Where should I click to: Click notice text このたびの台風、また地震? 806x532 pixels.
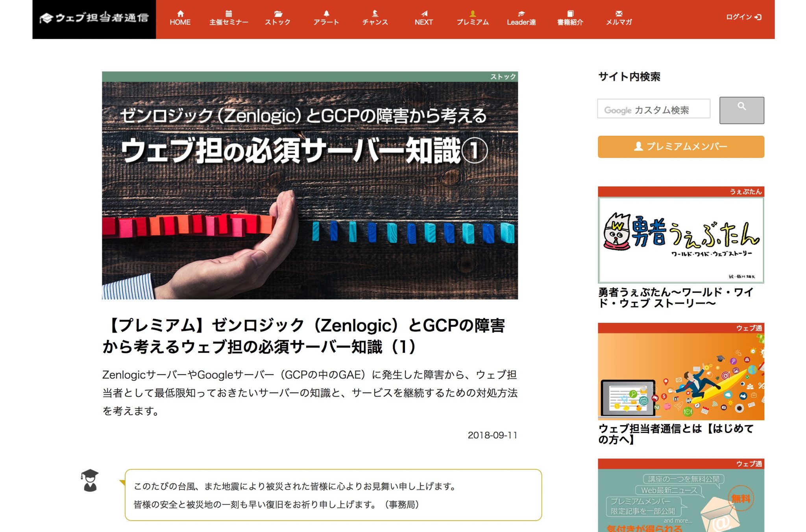point(295,486)
